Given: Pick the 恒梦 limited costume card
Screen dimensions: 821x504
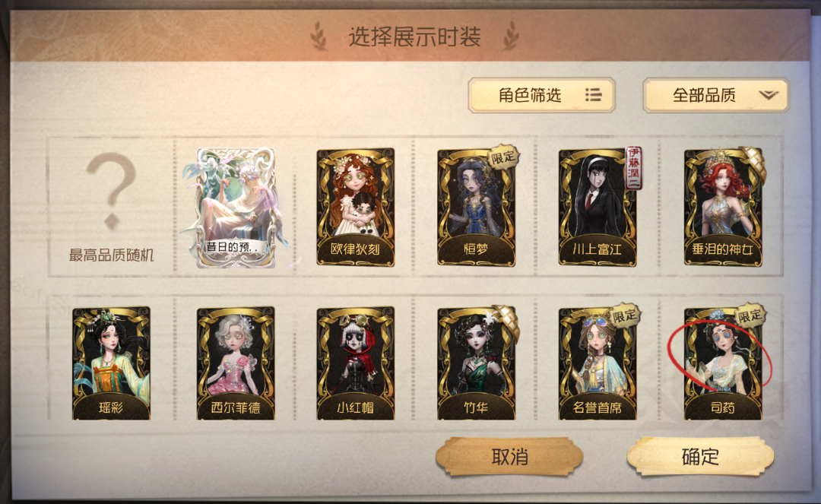Looking at the screenshot, I should click(477, 207).
